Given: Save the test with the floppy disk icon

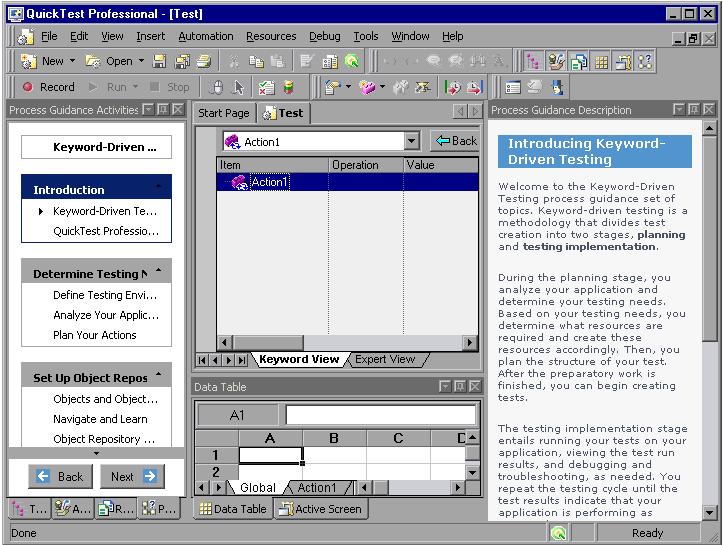Looking at the screenshot, I should click(160, 61).
